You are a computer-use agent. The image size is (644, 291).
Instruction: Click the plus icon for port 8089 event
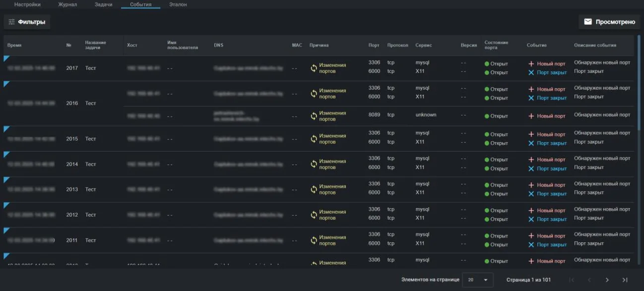[531, 116]
